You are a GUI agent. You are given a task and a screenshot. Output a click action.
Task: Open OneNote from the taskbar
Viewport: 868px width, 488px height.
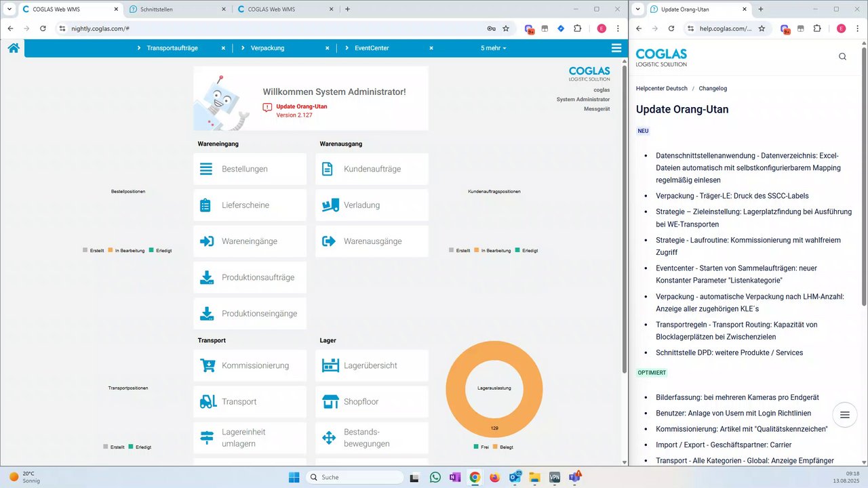455,477
